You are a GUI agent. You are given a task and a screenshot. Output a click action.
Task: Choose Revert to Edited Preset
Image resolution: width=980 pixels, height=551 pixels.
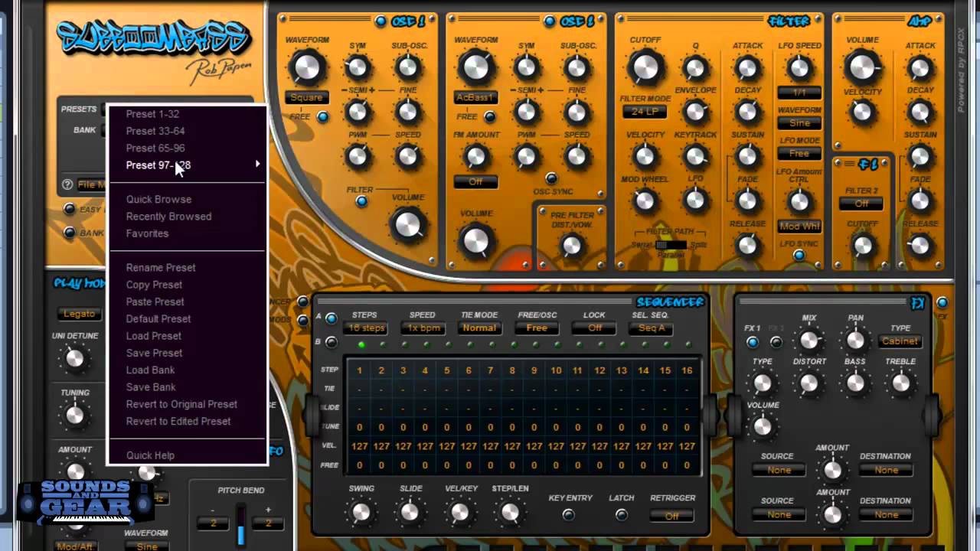(x=178, y=421)
